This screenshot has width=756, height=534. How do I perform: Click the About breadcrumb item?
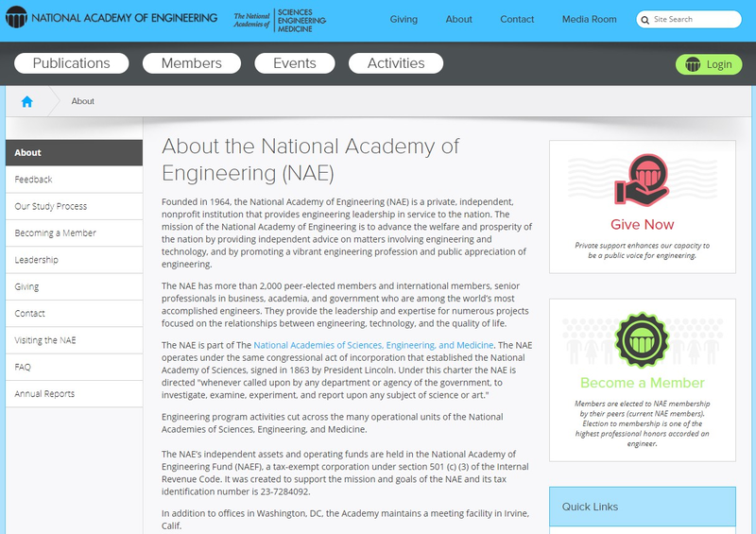click(83, 101)
